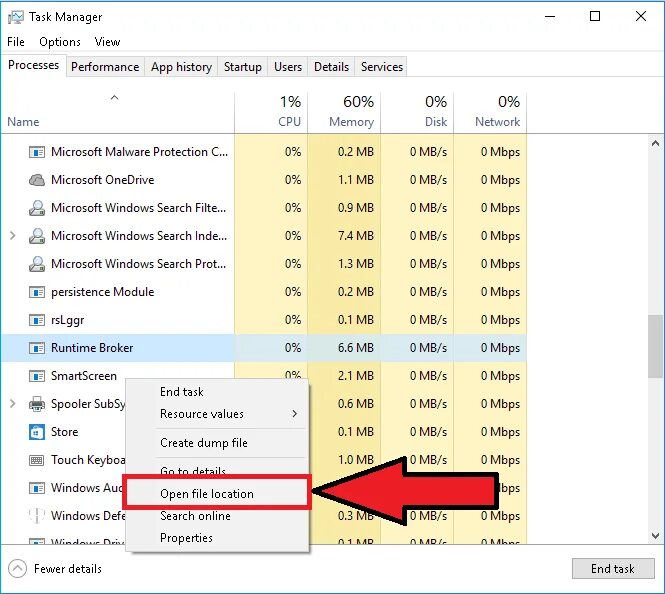The width and height of the screenshot is (665, 594).
Task: Click the Microsoft OneDrive cloud icon
Action: pyautogui.click(x=37, y=180)
